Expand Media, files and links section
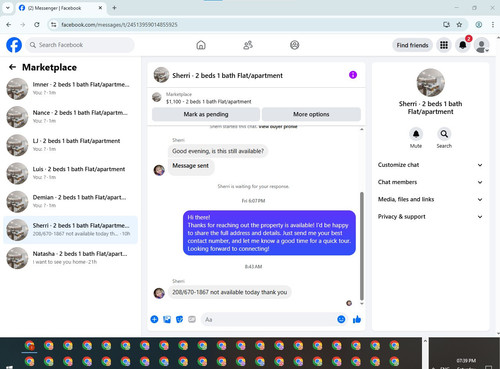The height and width of the screenshot is (369, 500). pyautogui.click(x=430, y=199)
